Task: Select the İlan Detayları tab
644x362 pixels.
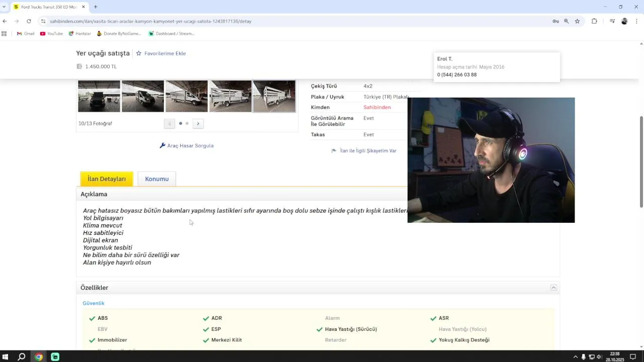Action: [x=107, y=179]
